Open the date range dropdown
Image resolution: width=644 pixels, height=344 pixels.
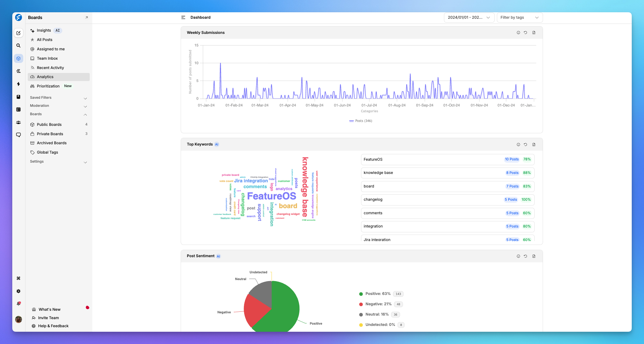point(468,17)
